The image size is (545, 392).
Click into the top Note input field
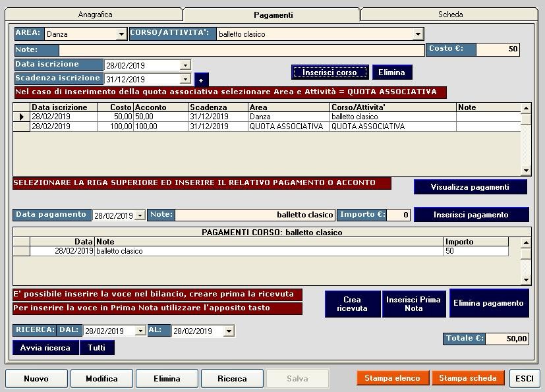[242, 50]
